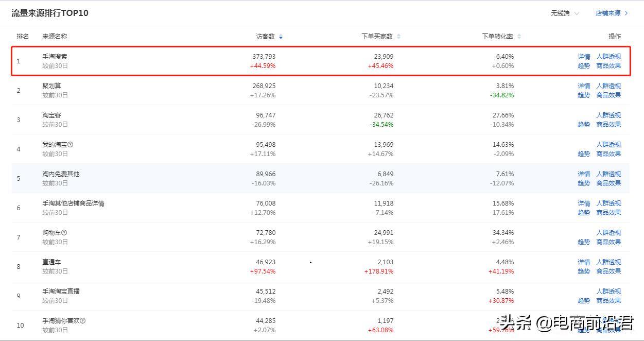Expand the 无线端 device dropdown
This screenshot has height=341, width=644.
[x=565, y=13]
